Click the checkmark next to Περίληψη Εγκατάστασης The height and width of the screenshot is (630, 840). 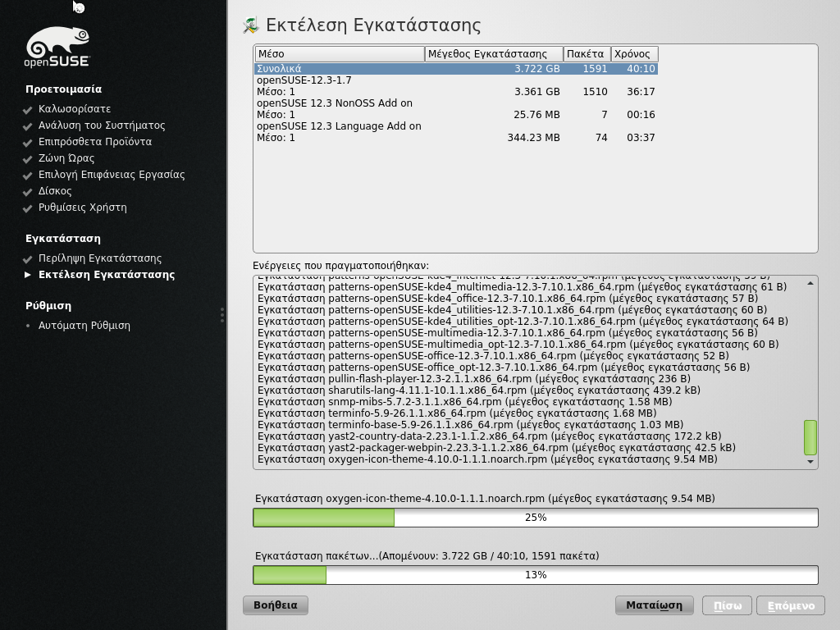(x=28, y=259)
